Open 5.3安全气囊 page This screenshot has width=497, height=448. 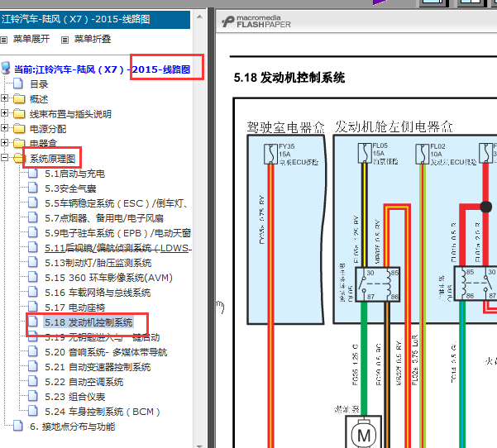(x=70, y=188)
